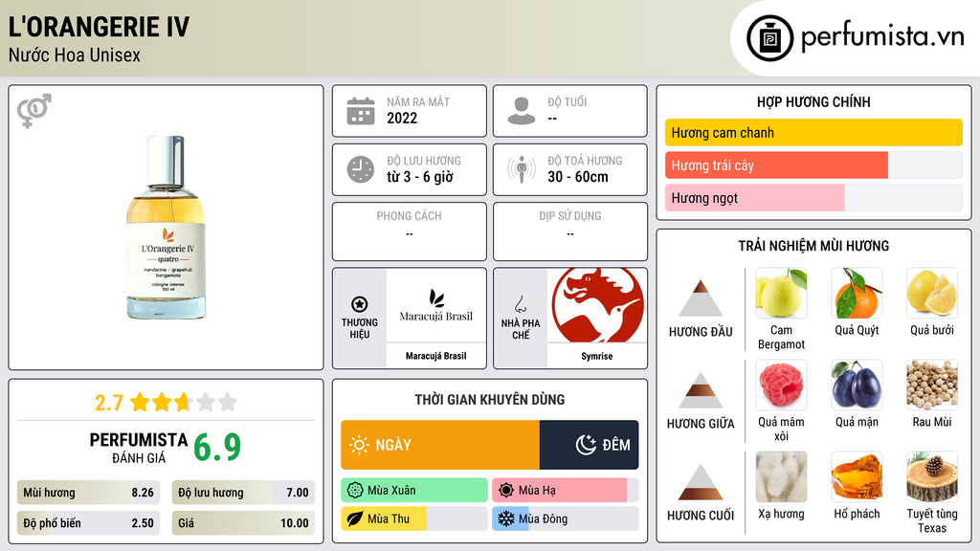Select the Rau Mùi note image
Viewport: 980px width, 551px height.
[x=932, y=385]
